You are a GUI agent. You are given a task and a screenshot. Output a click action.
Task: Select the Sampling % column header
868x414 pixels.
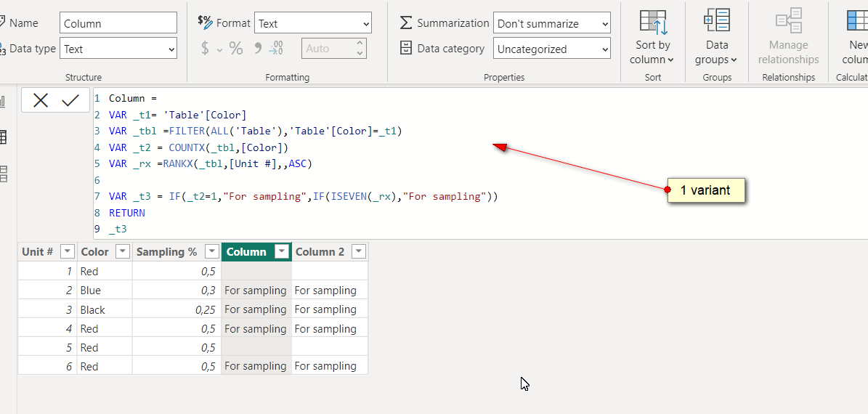pyautogui.click(x=166, y=252)
